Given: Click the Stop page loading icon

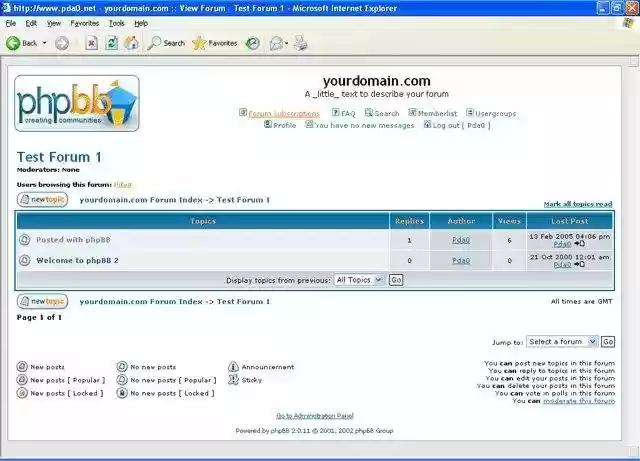Looking at the screenshot, I should point(91,43).
